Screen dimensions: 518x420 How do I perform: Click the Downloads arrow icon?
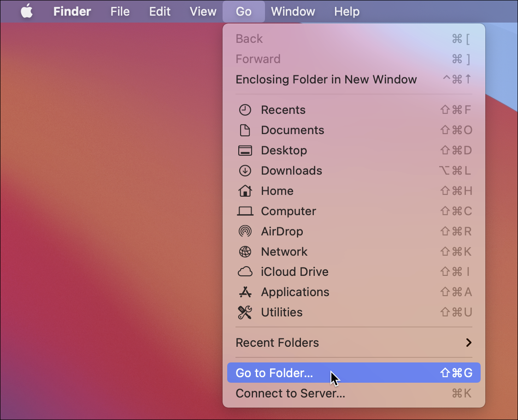[x=245, y=171]
